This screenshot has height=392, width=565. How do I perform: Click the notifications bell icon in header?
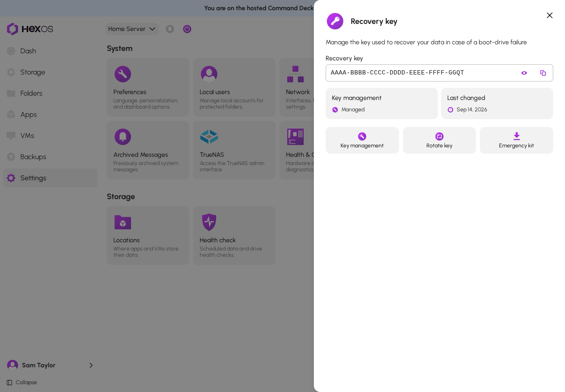tap(170, 29)
